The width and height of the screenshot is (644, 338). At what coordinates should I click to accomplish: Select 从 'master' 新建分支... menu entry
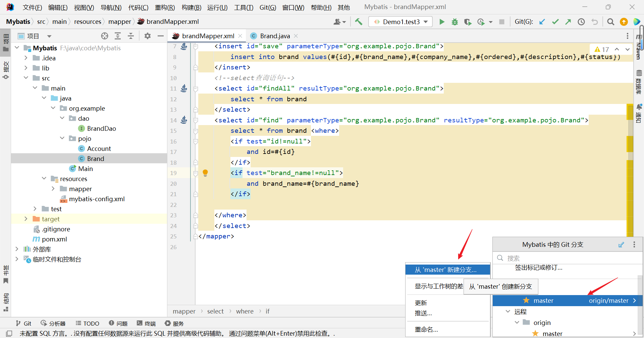point(447,270)
